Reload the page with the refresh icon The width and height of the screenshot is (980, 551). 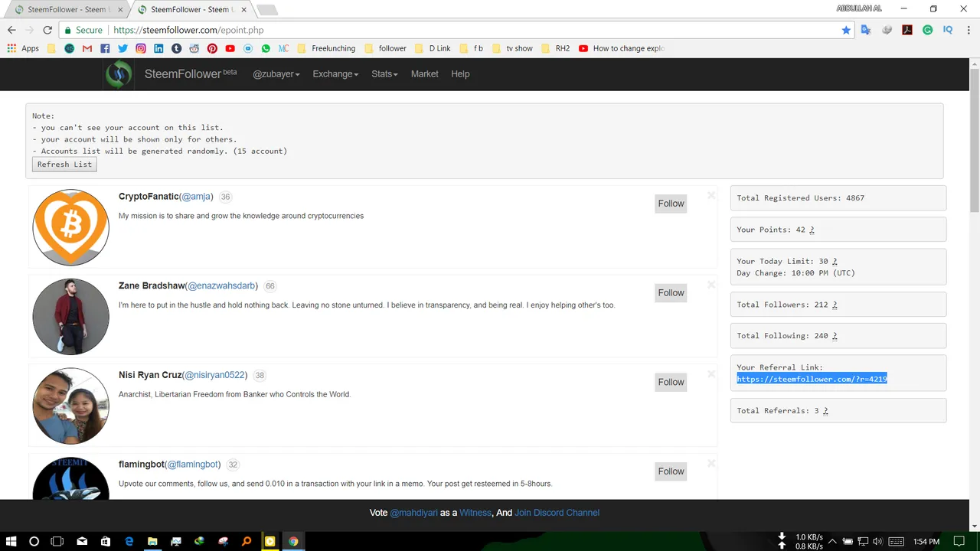click(x=47, y=30)
